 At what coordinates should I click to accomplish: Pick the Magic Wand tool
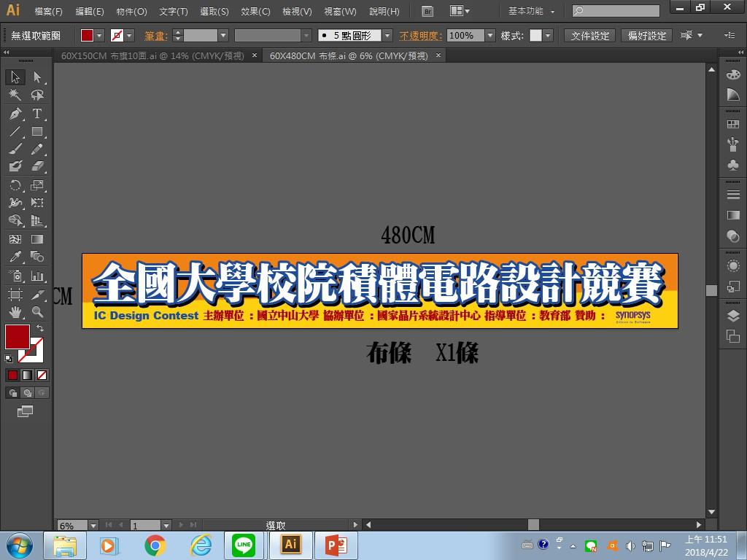tap(15, 96)
